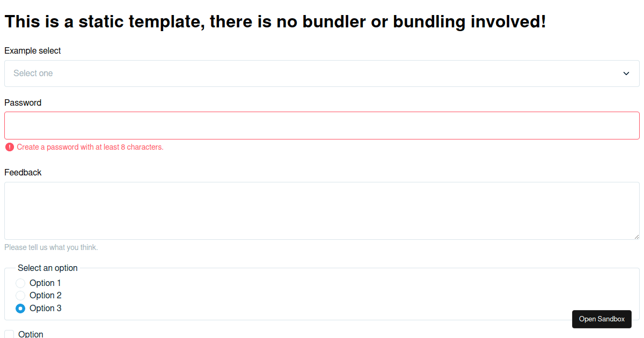The width and height of the screenshot is (644, 338).
Task: Click the Option 1 label text
Action: pos(45,283)
